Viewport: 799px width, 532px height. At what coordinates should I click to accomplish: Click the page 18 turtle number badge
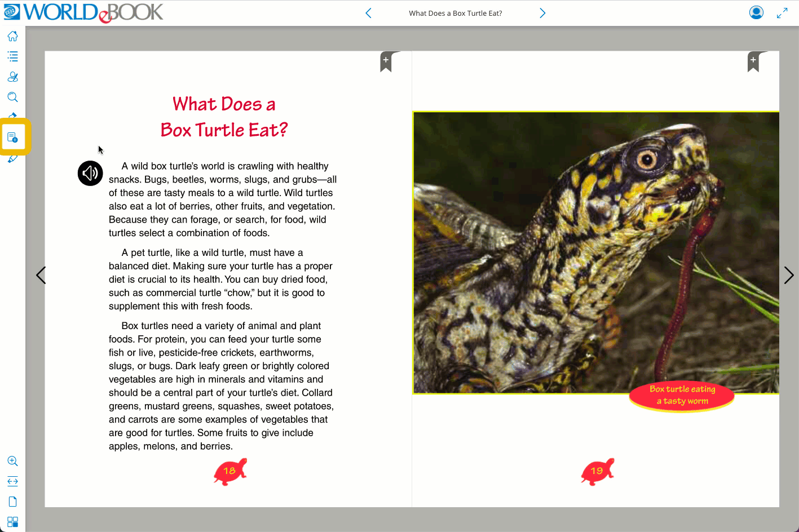[230, 471]
